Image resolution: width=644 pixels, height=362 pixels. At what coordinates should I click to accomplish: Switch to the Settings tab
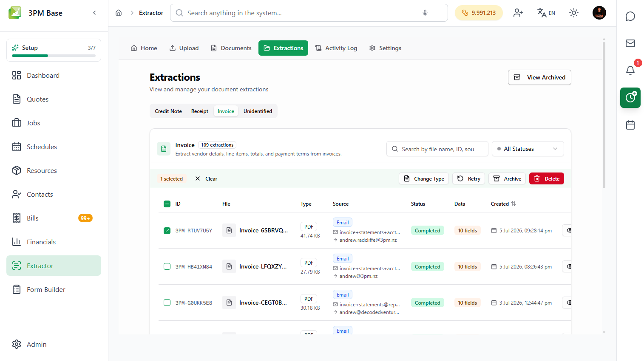click(385, 48)
